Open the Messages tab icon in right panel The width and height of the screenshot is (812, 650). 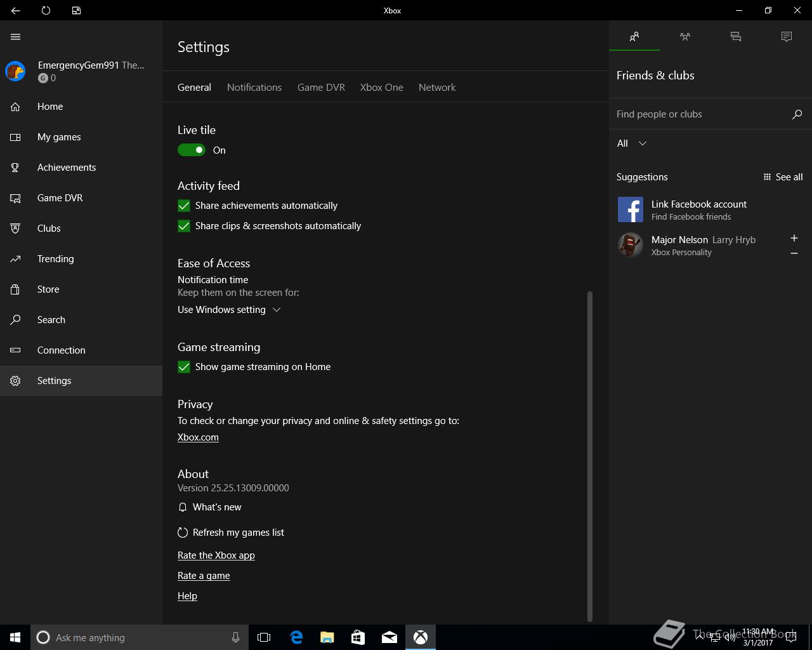(x=736, y=37)
